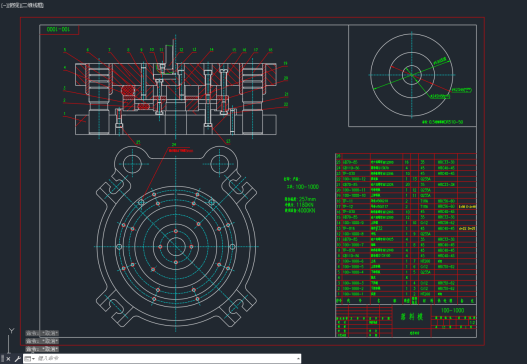Screen dimensions: 527x364
Task: Select top command history line
Action: 42,333
